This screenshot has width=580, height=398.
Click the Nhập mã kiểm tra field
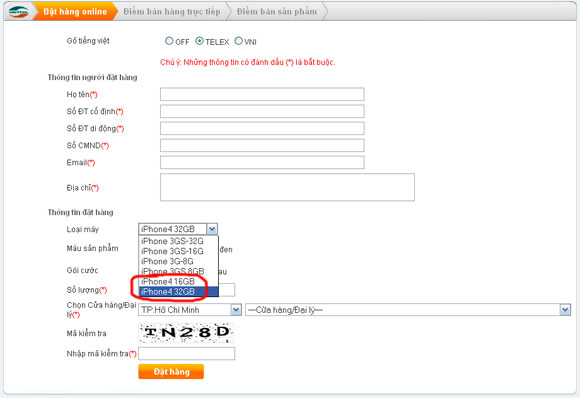[186, 354]
